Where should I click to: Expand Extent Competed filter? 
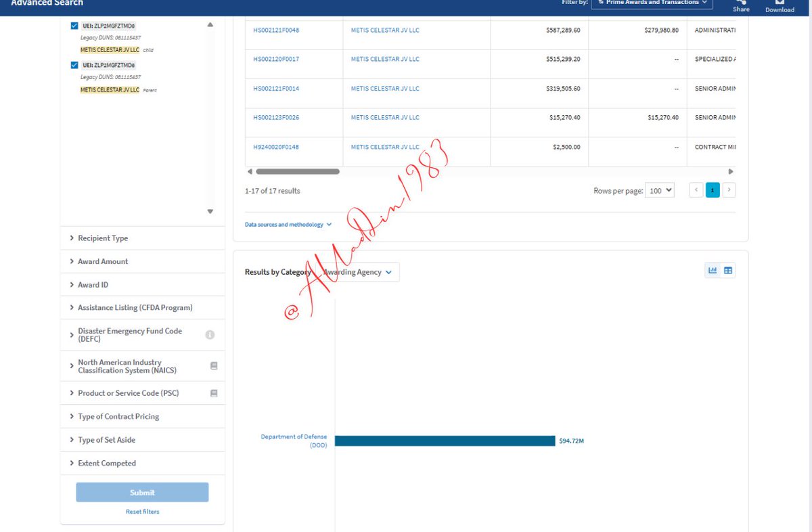[x=142, y=463]
